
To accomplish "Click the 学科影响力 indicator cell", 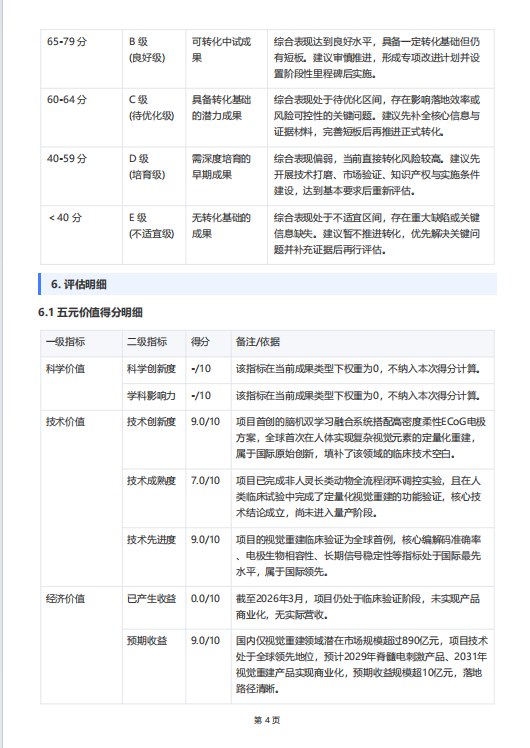I will coord(154,397).
